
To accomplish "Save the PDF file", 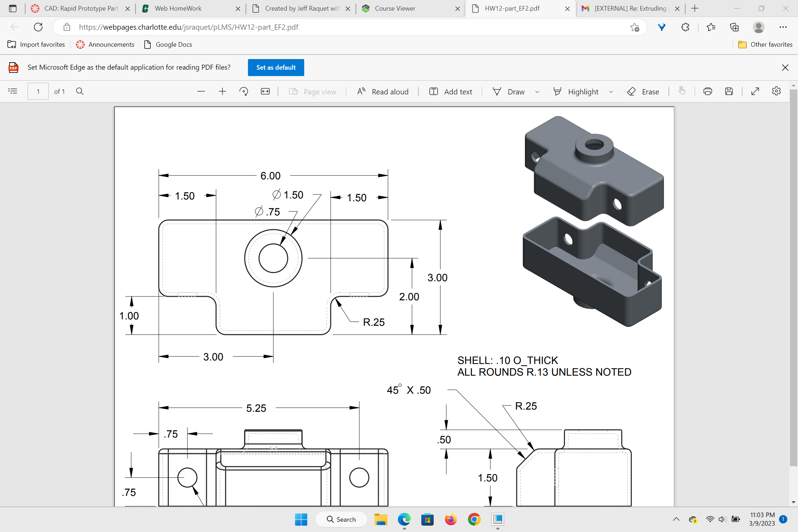I will (729, 91).
